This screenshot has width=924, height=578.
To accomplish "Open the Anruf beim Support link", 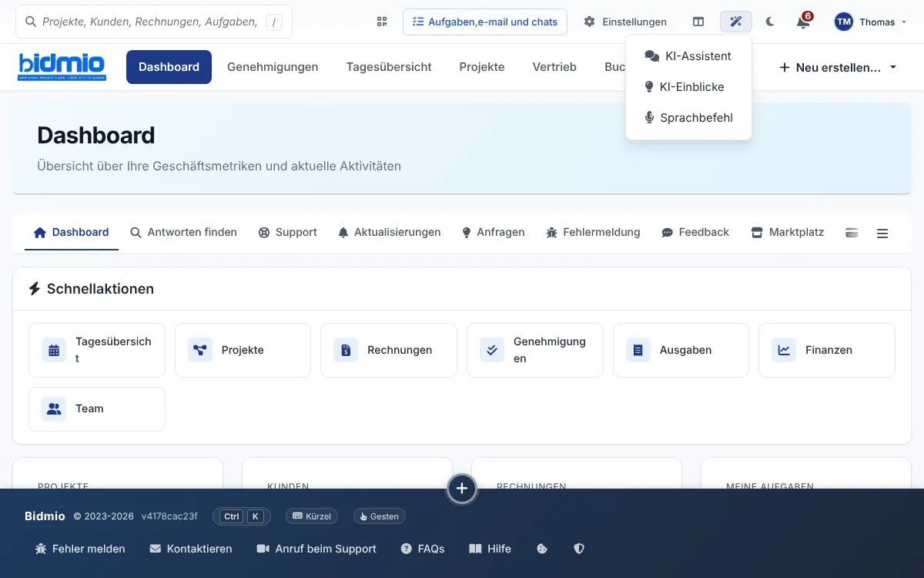I will tap(316, 549).
